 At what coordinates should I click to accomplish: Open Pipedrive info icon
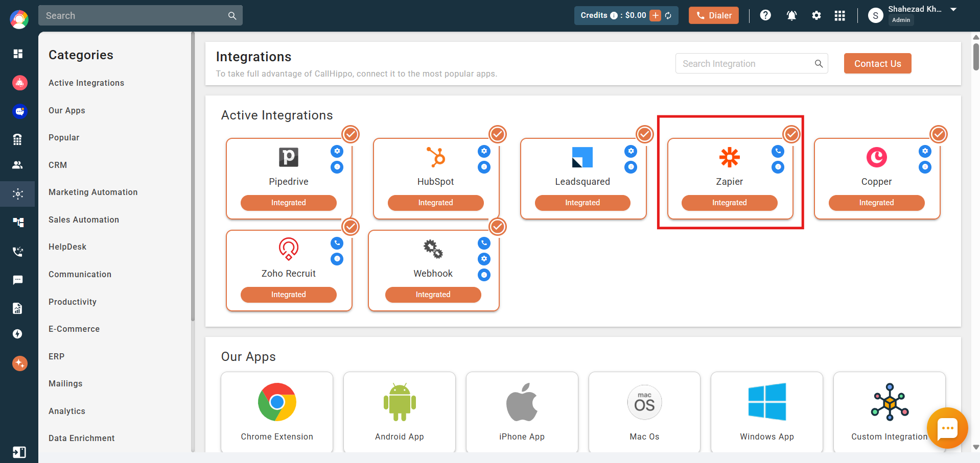(337, 167)
